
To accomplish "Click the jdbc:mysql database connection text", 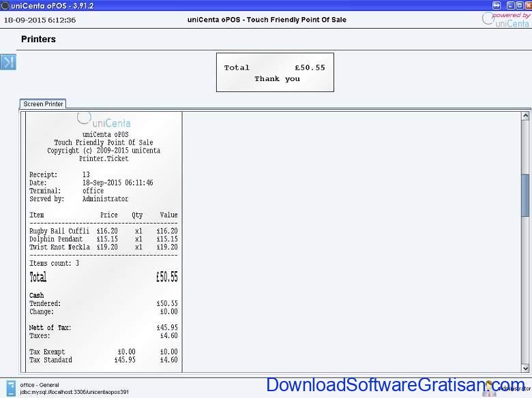I will coord(74,392).
